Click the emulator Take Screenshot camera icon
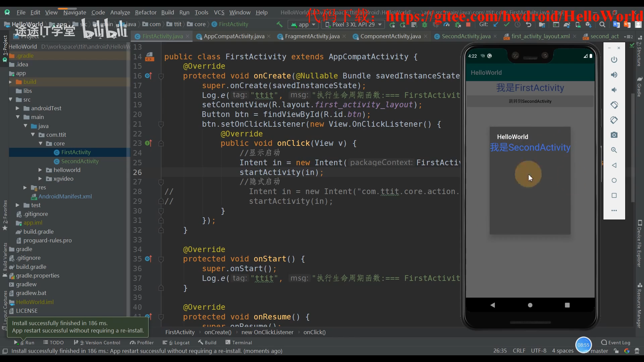Image resolution: width=644 pixels, height=362 pixels. [x=614, y=135]
